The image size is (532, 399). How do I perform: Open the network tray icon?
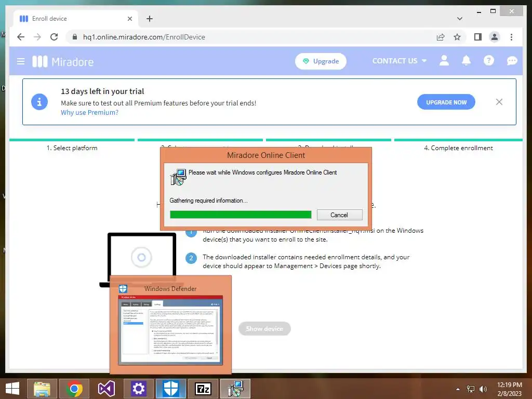[471, 389]
